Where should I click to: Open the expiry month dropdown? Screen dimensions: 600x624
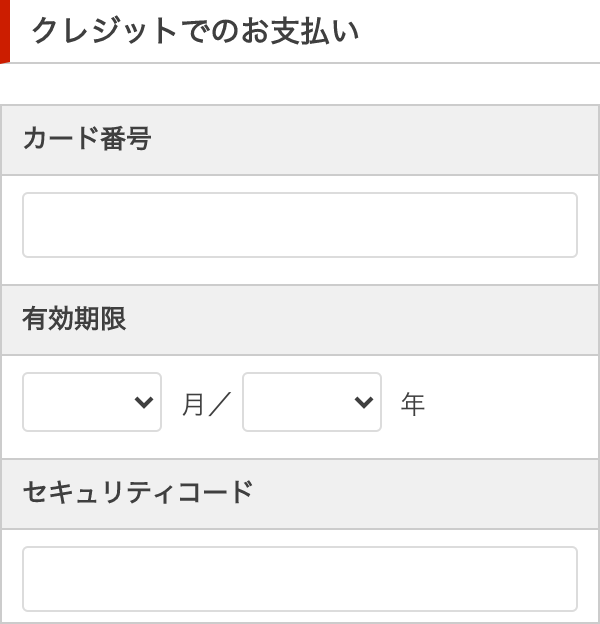[x=92, y=402]
